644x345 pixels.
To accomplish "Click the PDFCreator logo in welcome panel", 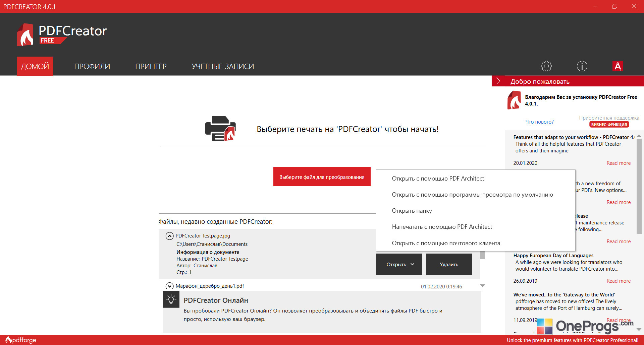I will pyautogui.click(x=514, y=100).
